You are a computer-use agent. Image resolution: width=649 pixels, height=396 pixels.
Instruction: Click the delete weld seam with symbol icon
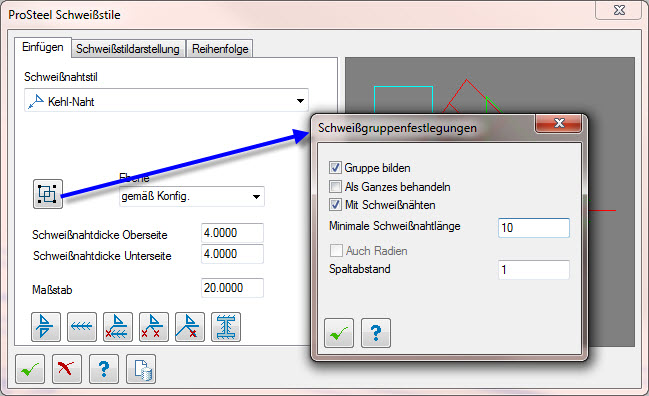click(118, 326)
